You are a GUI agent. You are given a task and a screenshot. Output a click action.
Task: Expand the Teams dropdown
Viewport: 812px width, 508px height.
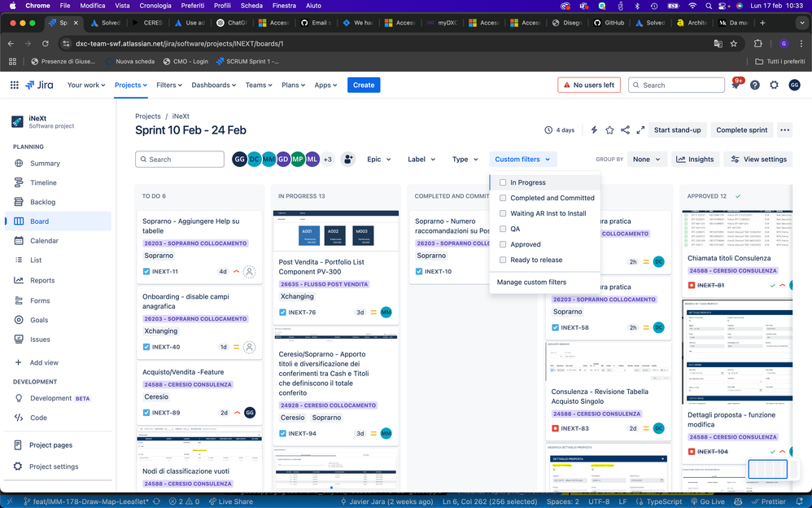(x=259, y=85)
